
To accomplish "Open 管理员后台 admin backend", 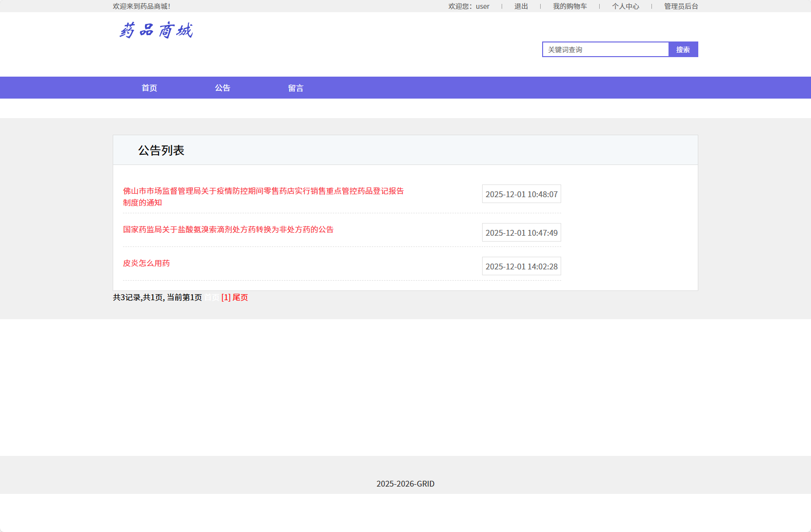I will (679, 6).
